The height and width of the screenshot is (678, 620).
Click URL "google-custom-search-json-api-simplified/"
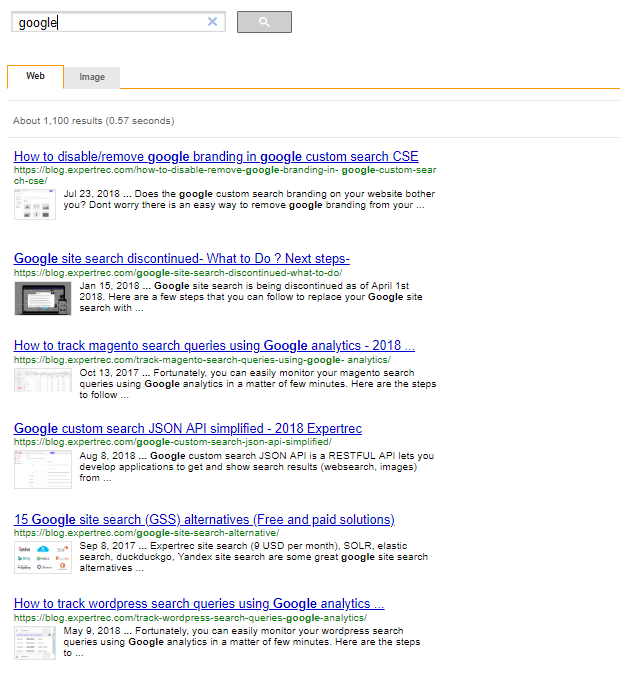tap(173, 442)
